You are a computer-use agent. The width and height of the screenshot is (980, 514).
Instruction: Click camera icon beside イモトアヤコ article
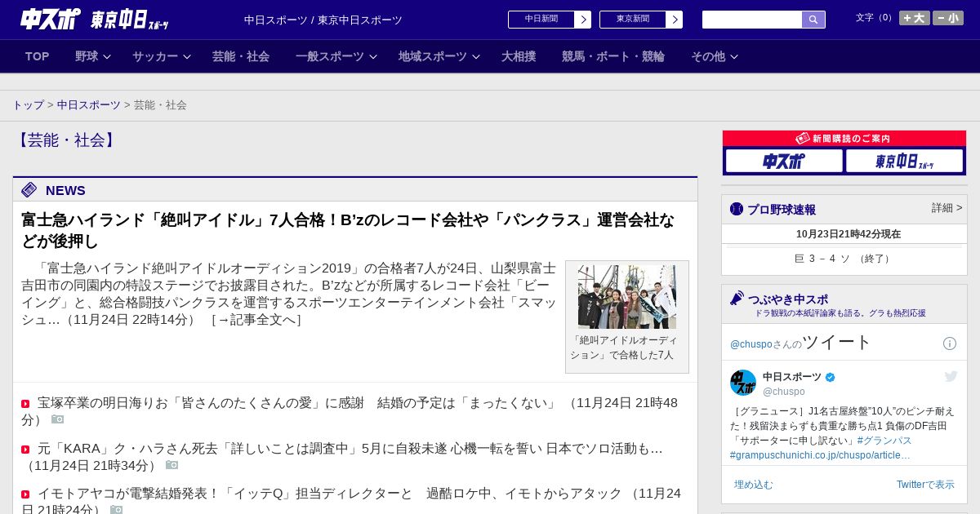tap(116, 510)
